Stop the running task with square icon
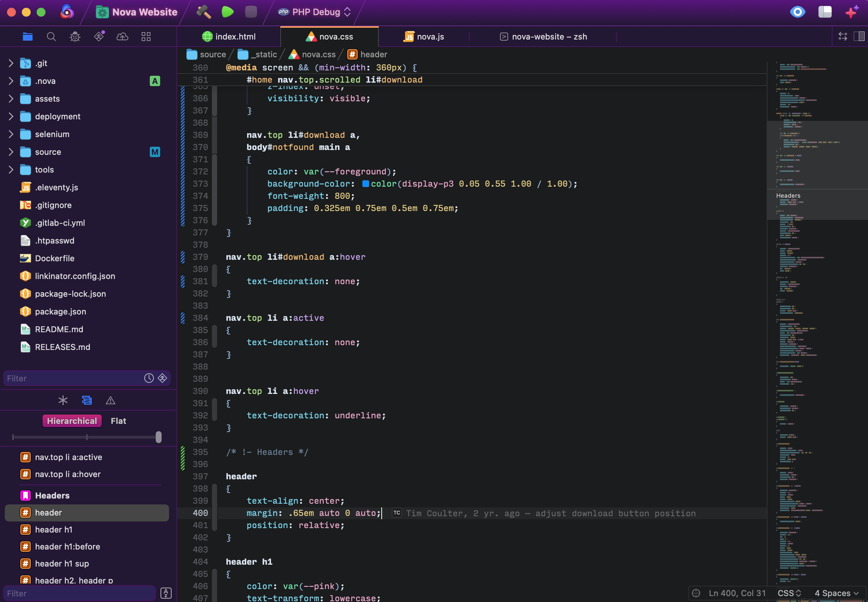The width and height of the screenshot is (868, 602). point(250,12)
